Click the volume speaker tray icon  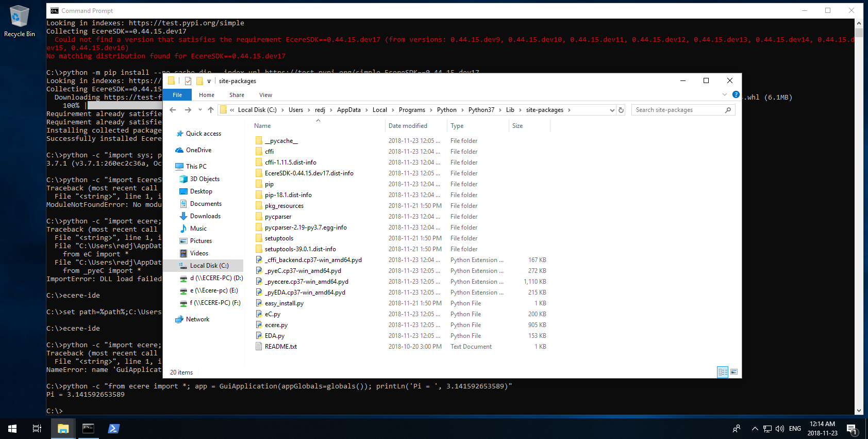pos(779,429)
